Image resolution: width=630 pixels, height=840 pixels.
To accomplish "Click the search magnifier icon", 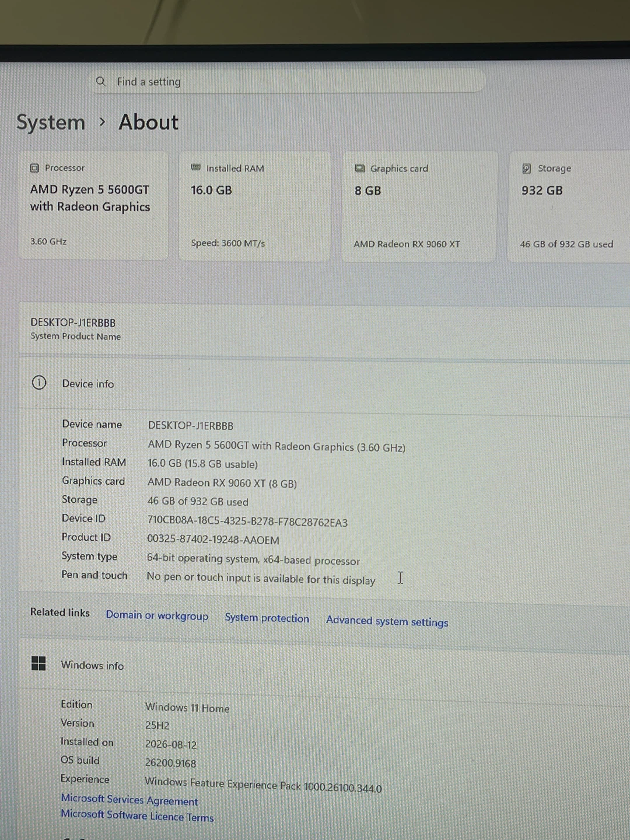I will coord(101,81).
